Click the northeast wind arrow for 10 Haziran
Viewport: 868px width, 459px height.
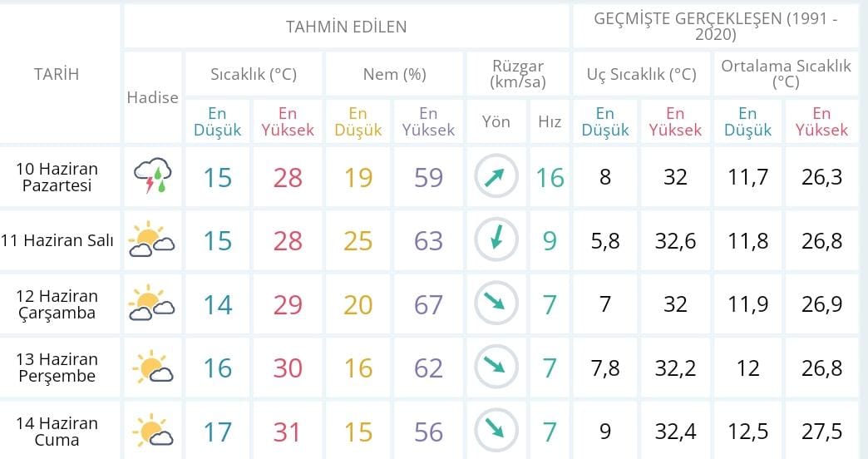point(496,176)
